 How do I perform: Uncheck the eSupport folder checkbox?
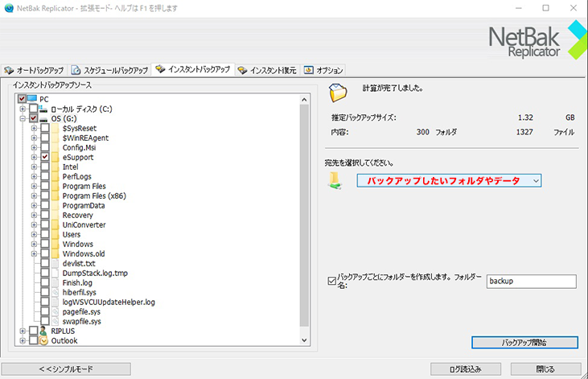(45, 157)
